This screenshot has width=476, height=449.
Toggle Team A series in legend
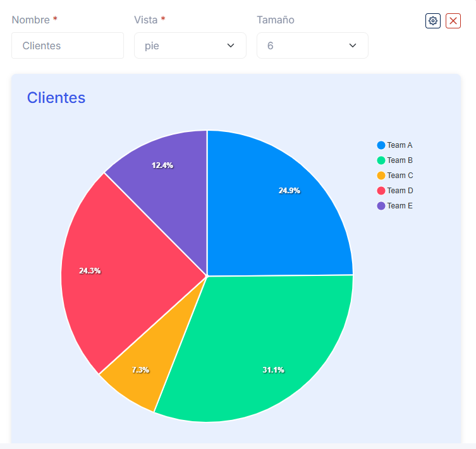click(400, 145)
